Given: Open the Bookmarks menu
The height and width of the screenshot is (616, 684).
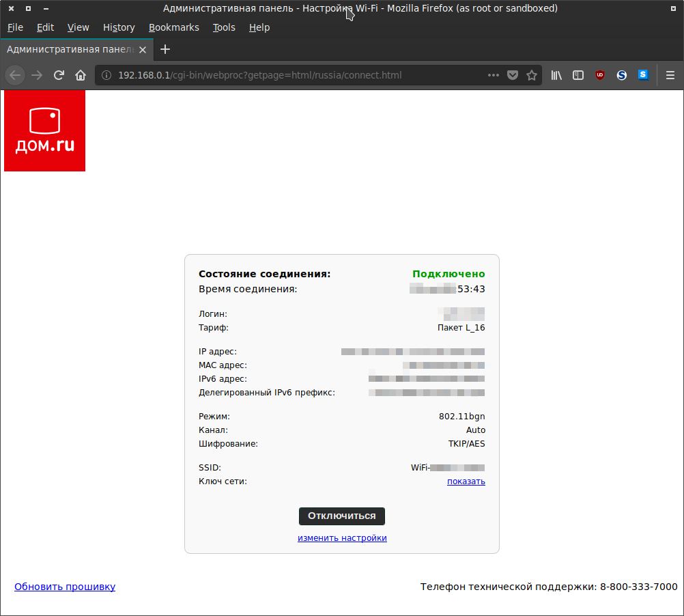Looking at the screenshot, I should pos(174,27).
